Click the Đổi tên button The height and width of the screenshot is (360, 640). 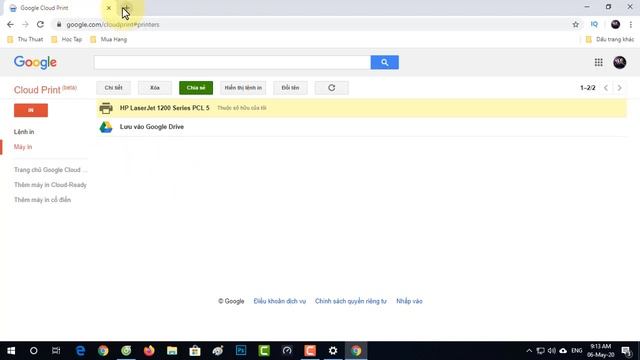(290, 88)
